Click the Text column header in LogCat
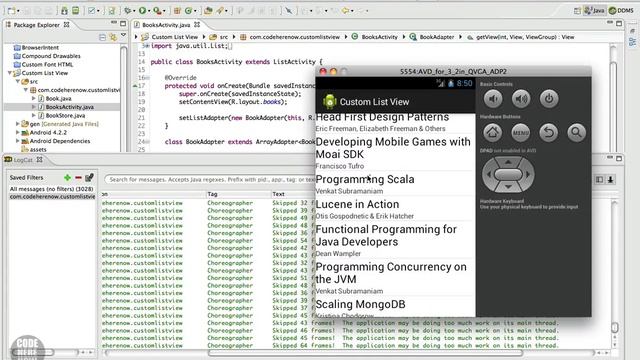Viewport: 640px width, 360px height. 278,194
